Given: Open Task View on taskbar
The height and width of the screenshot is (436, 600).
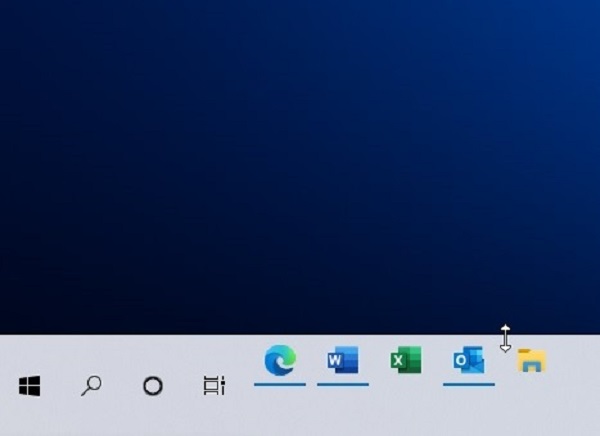Looking at the screenshot, I should coord(214,386).
